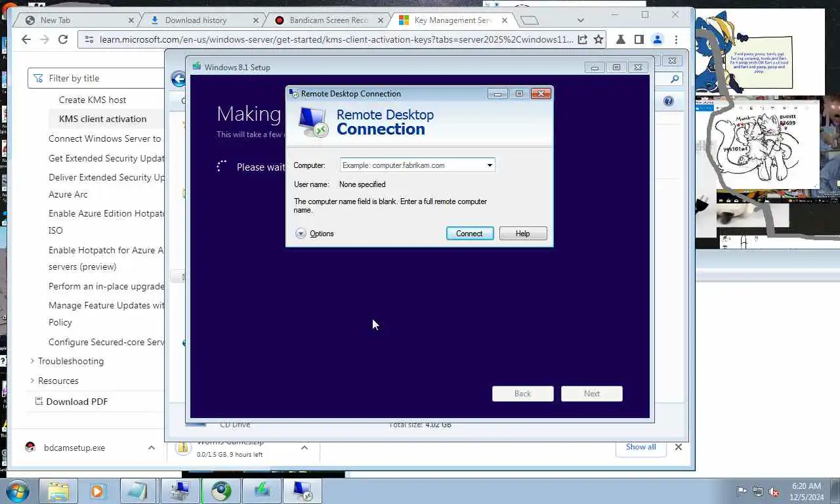Share this page from the address bar
840x504 pixels.
[x=582, y=39]
